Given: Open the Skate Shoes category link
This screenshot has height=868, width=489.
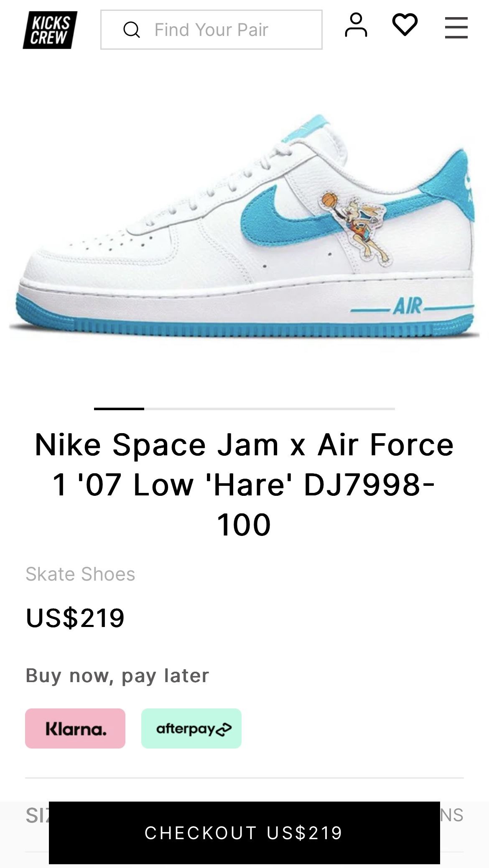Looking at the screenshot, I should 80,574.
